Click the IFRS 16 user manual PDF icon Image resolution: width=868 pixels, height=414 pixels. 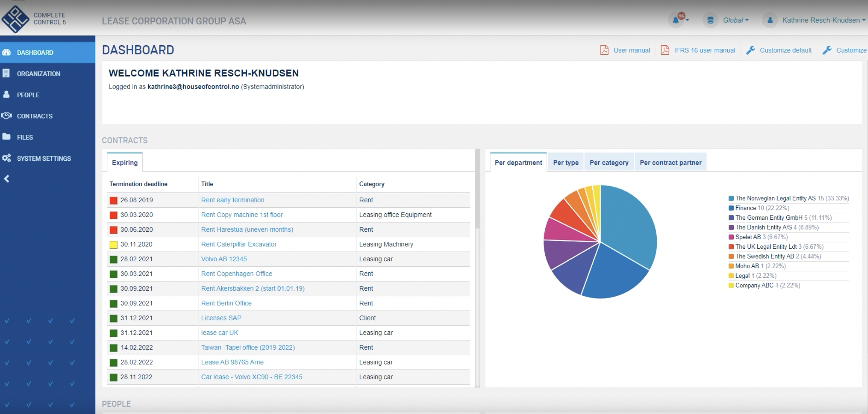(665, 50)
